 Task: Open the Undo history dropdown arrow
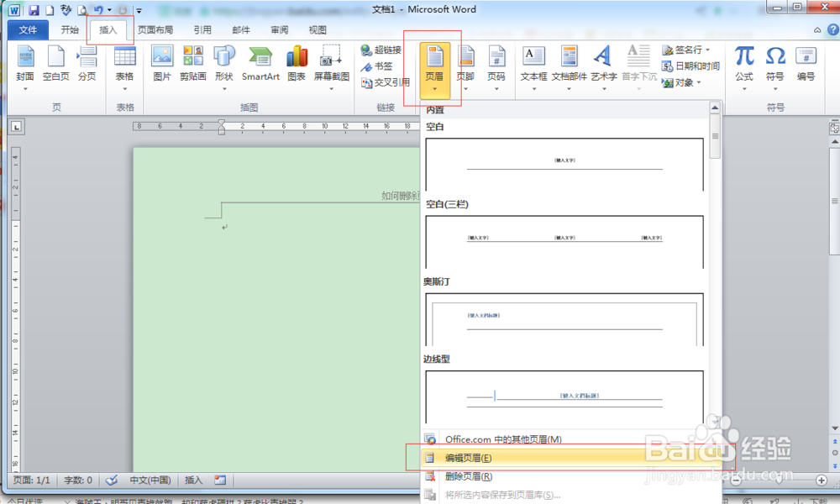pyautogui.click(x=109, y=9)
